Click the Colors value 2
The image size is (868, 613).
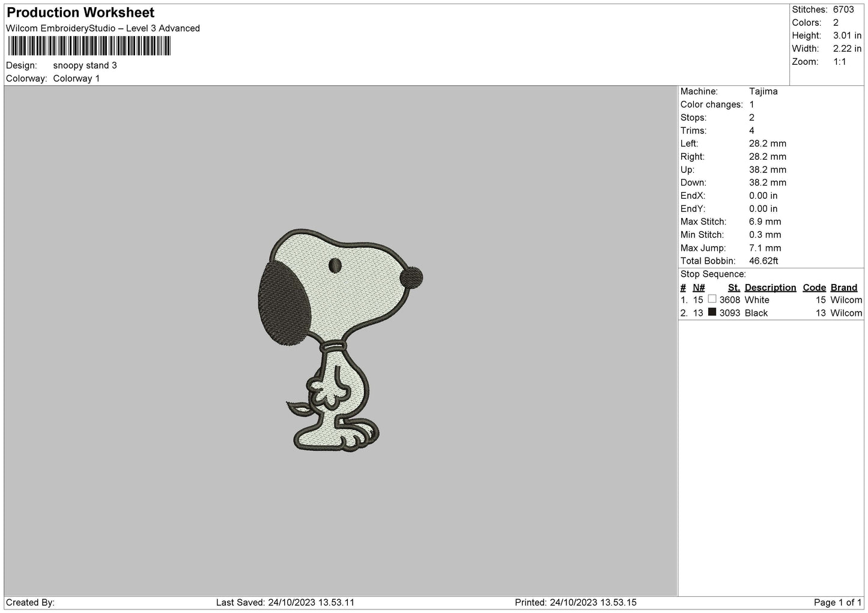coord(836,23)
